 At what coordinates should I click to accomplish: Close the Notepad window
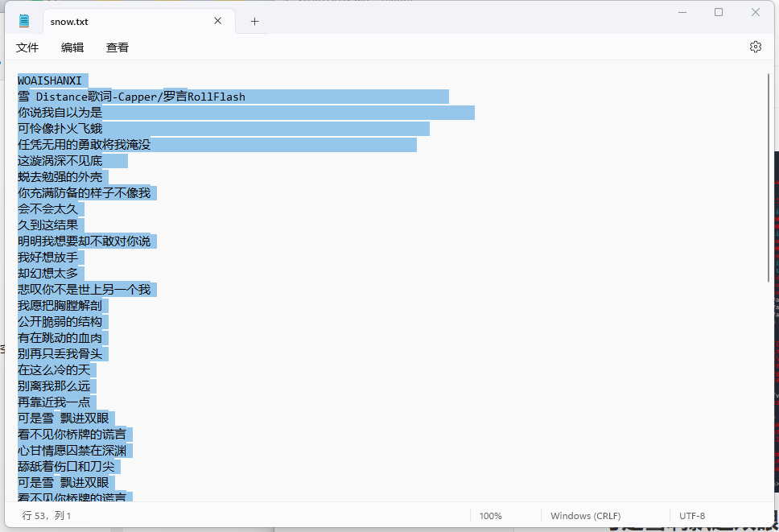click(756, 12)
